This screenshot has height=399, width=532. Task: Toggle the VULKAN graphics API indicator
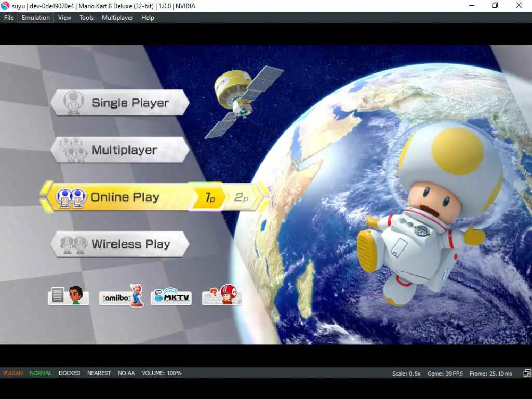(13, 373)
